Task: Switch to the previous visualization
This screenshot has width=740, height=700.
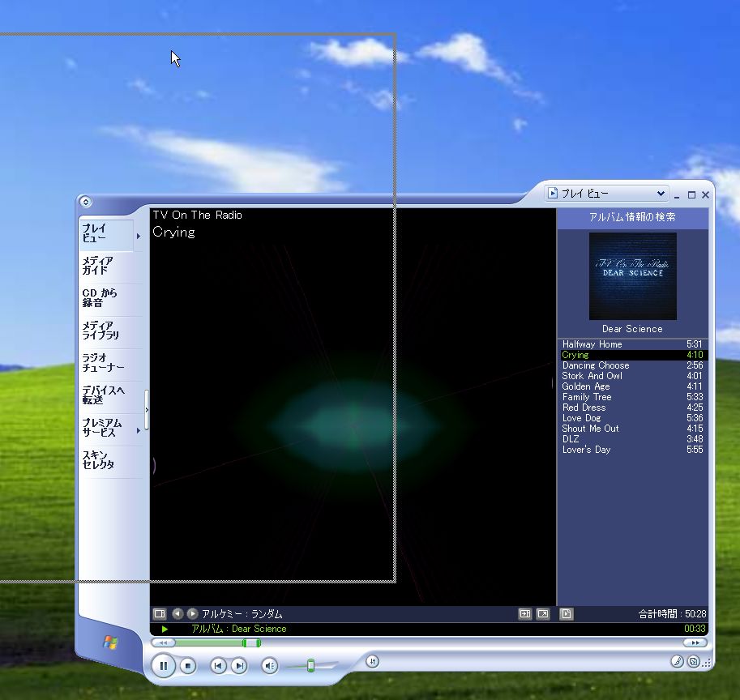Action: [x=178, y=613]
